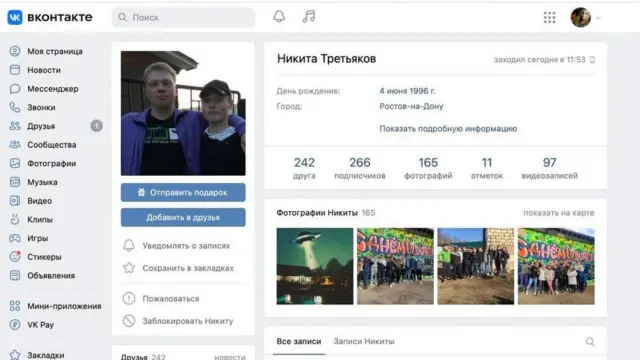Click the star icon beside Сохранить
This screenshot has width=640, height=360.
(x=129, y=268)
